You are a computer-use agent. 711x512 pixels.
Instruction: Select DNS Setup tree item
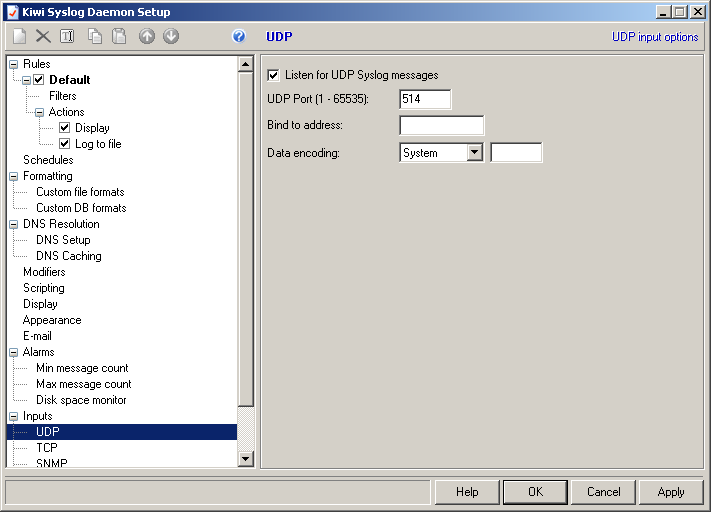63,240
